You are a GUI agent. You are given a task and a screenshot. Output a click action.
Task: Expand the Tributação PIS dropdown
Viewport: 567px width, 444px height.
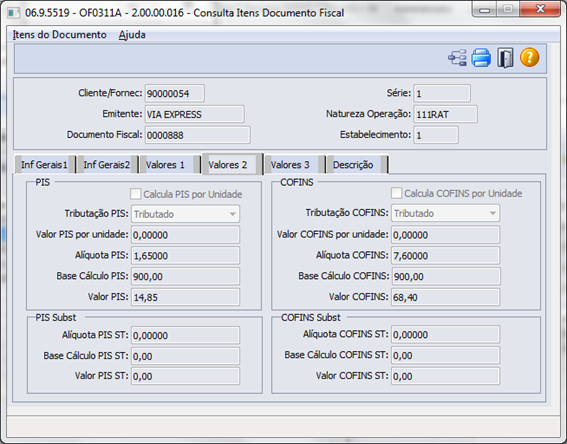(233, 214)
